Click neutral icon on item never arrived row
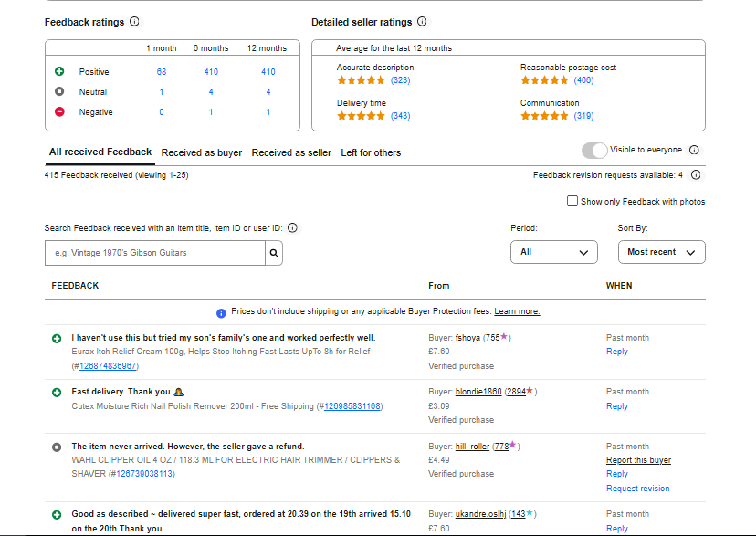 (57, 447)
